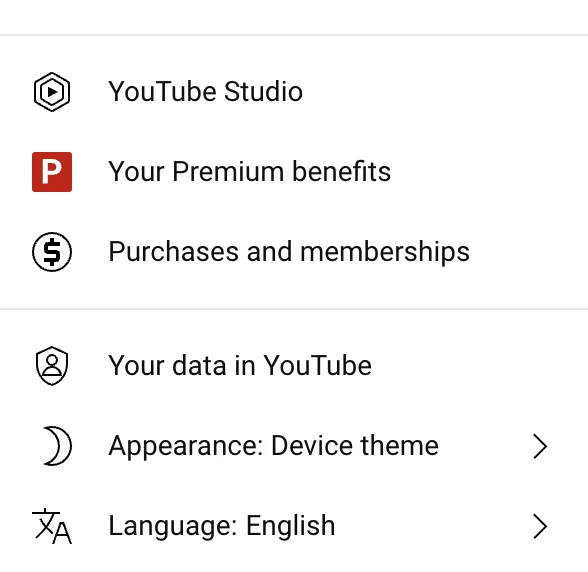Click the word benefits in Premium row
Image resolution: width=588 pixels, height=572 pixels.
pos(341,171)
